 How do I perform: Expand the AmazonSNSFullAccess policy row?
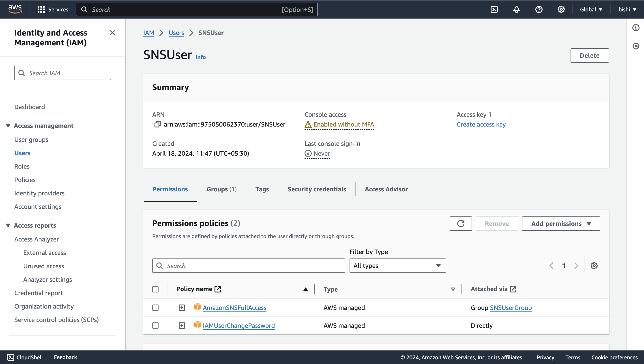(x=182, y=307)
